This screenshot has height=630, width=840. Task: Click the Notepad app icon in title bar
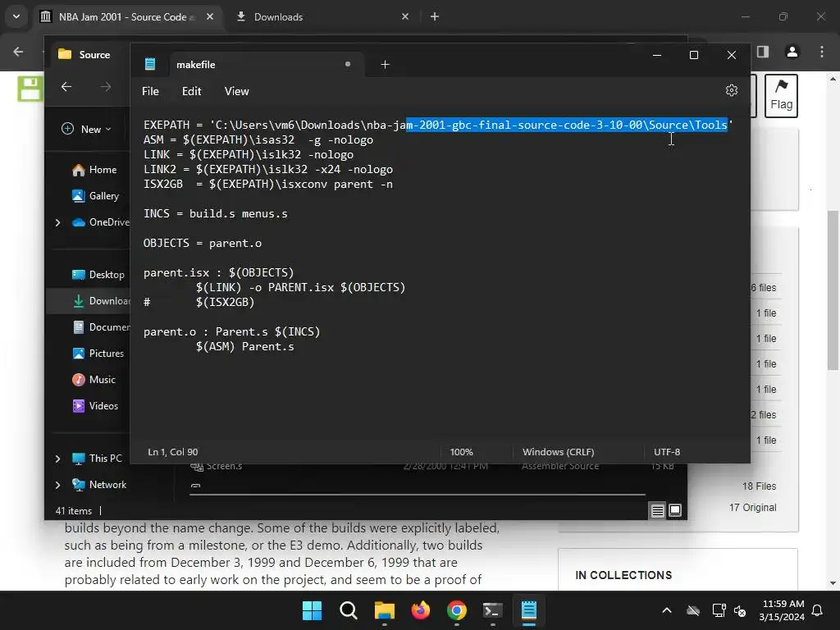(150, 64)
